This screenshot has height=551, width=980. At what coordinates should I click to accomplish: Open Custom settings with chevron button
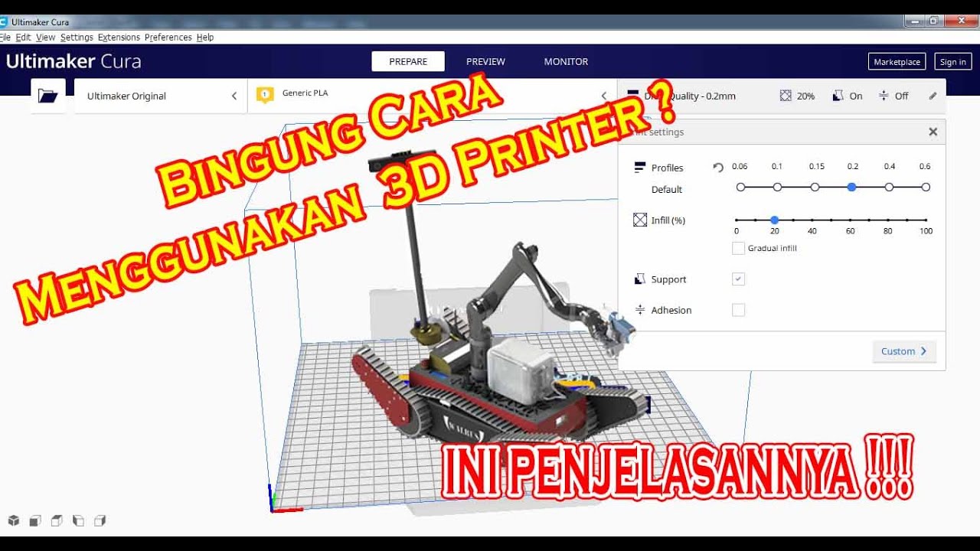pos(904,351)
